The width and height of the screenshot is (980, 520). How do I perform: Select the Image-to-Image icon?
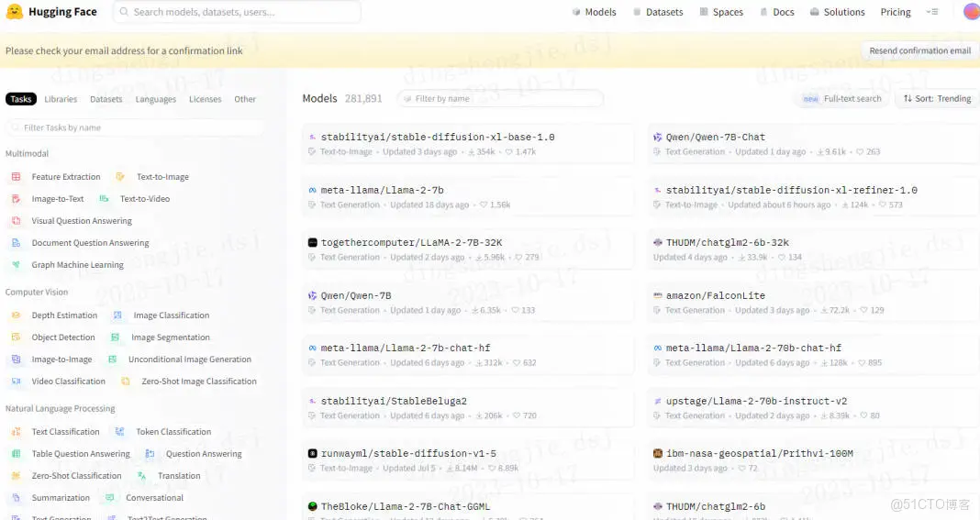[17, 360]
